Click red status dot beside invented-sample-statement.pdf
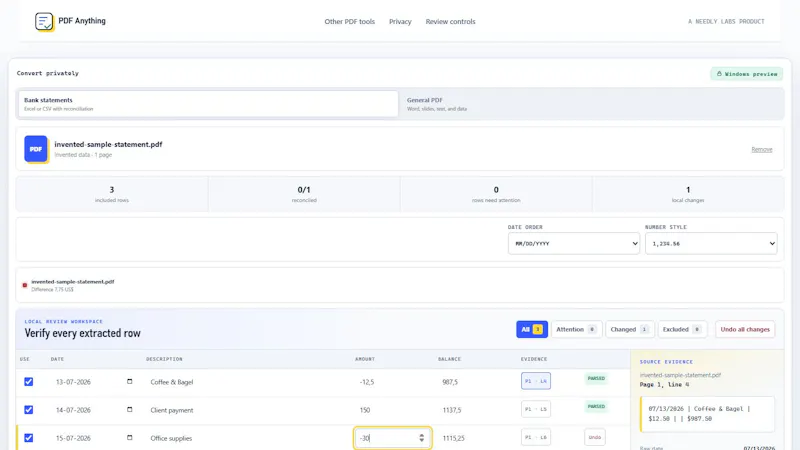This screenshot has height=450, width=800. click(24, 285)
